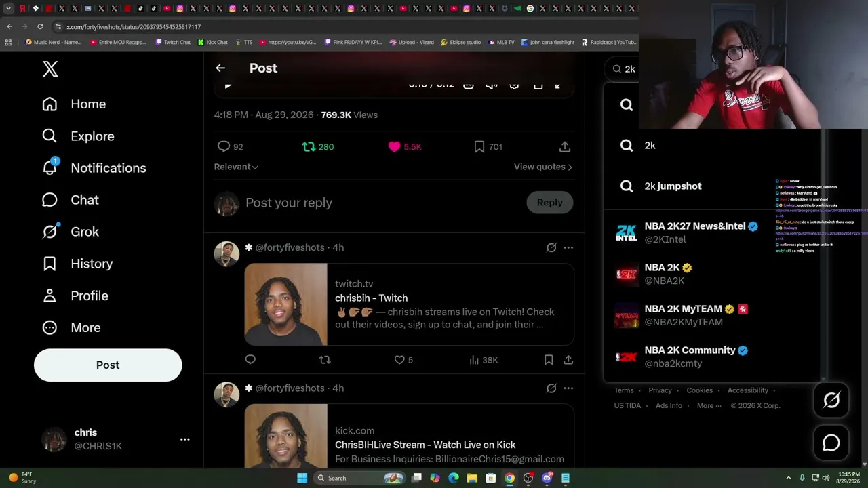Open the ChrisBIH Kick stream link card
Viewport: 868px width, 488px height.
[410, 436]
